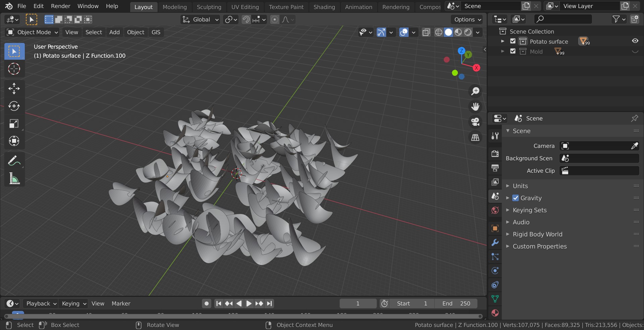Activate the Scale tool
Viewport: 644px width, 330px height.
pos(14,124)
